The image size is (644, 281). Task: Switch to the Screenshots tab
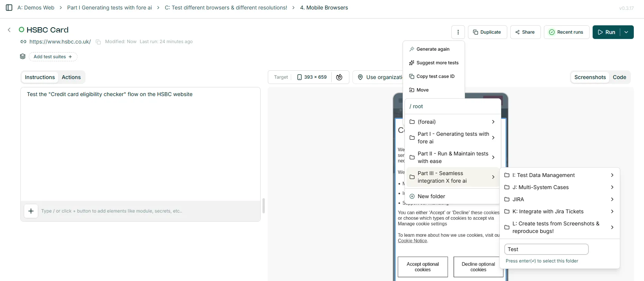(x=590, y=77)
